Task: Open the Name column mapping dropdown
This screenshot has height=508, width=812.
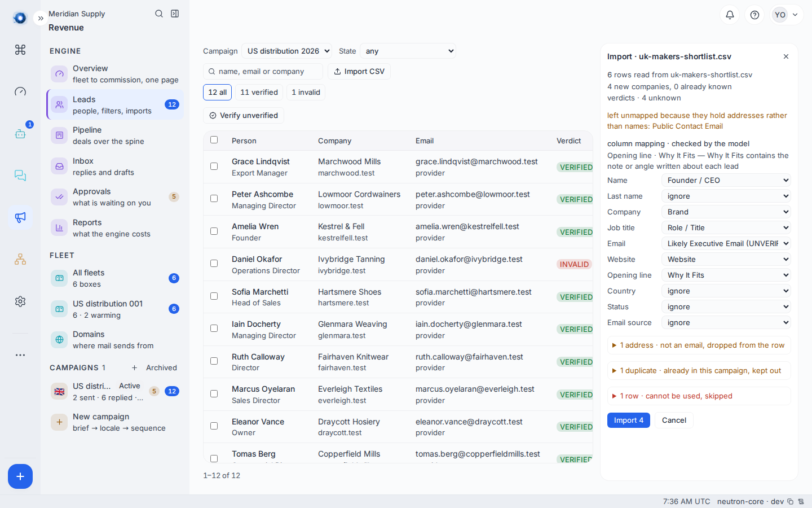Action: pyautogui.click(x=726, y=180)
